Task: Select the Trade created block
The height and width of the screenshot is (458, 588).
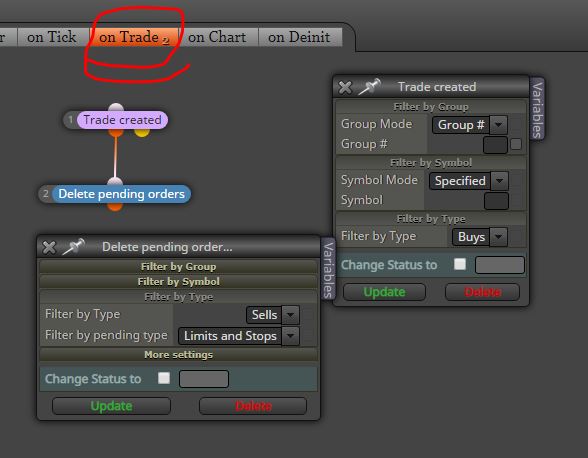Action: (122, 120)
